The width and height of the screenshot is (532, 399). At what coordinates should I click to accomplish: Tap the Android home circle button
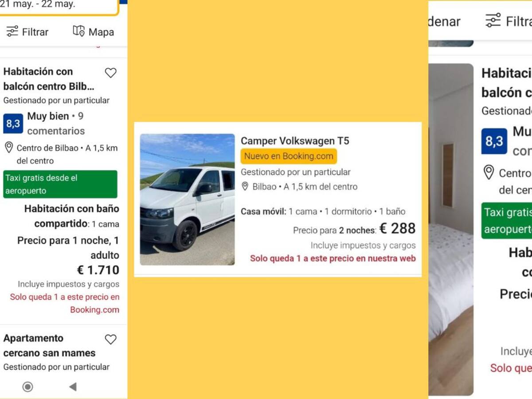pos(27,387)
